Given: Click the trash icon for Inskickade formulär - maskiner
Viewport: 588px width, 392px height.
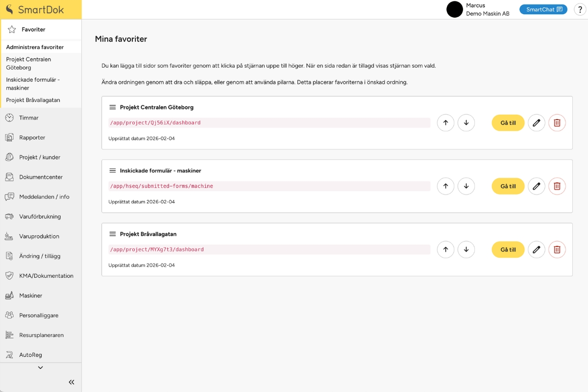Looking at the screenshot, I should 557,186.
